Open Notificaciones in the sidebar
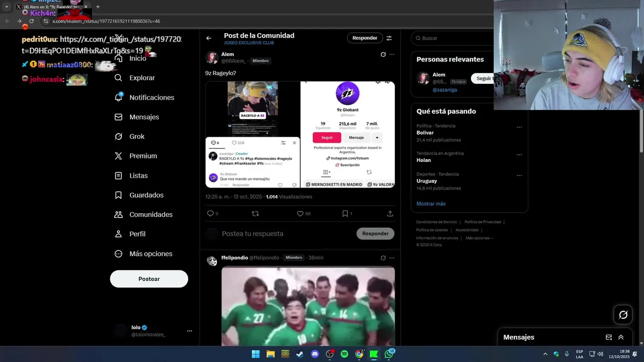Screen dimensions: 644x362 (x=144, y=98)
